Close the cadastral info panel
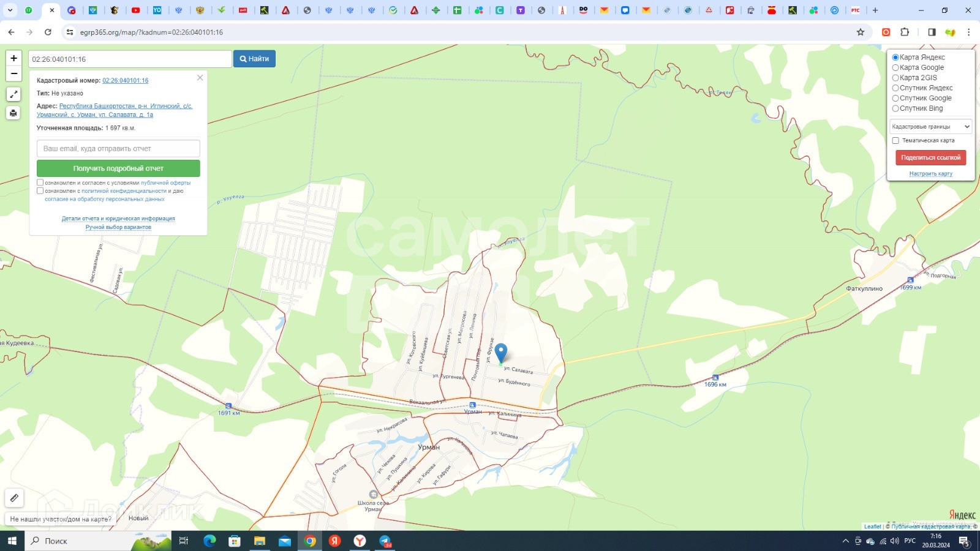 point(200,78)
